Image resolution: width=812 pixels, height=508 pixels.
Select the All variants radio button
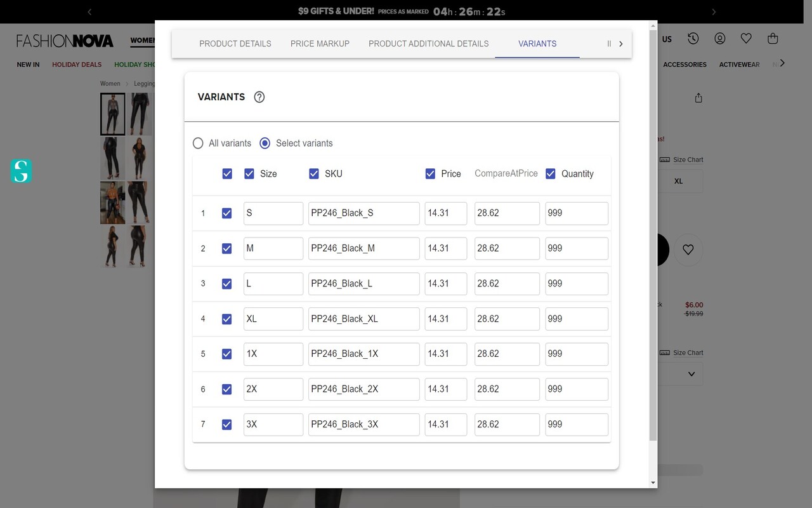[x=198, y=144]
